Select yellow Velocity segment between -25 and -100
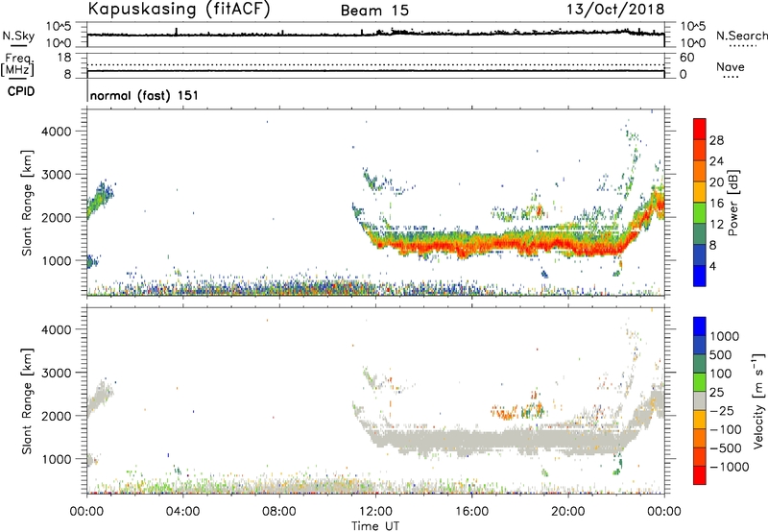 tap(700, 420)
